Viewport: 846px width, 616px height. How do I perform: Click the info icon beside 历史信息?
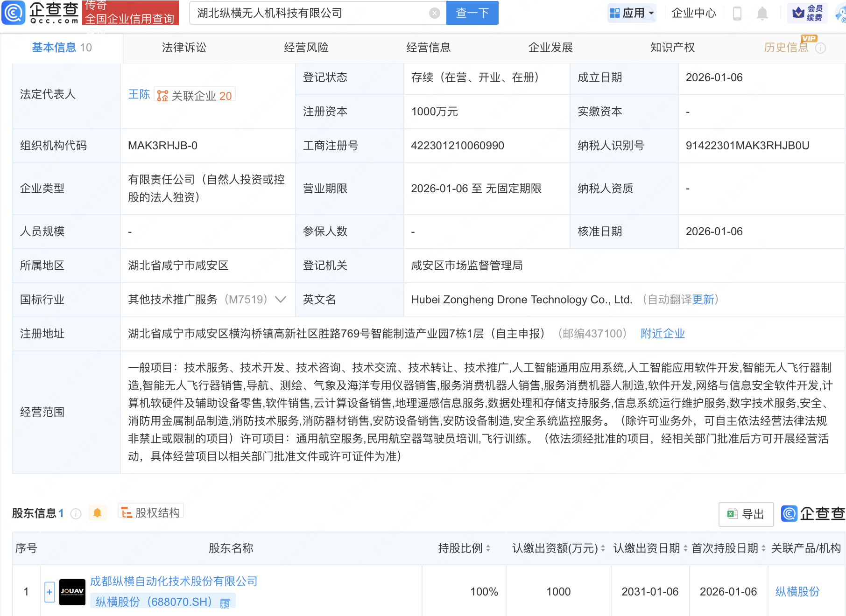coord(820,48)
